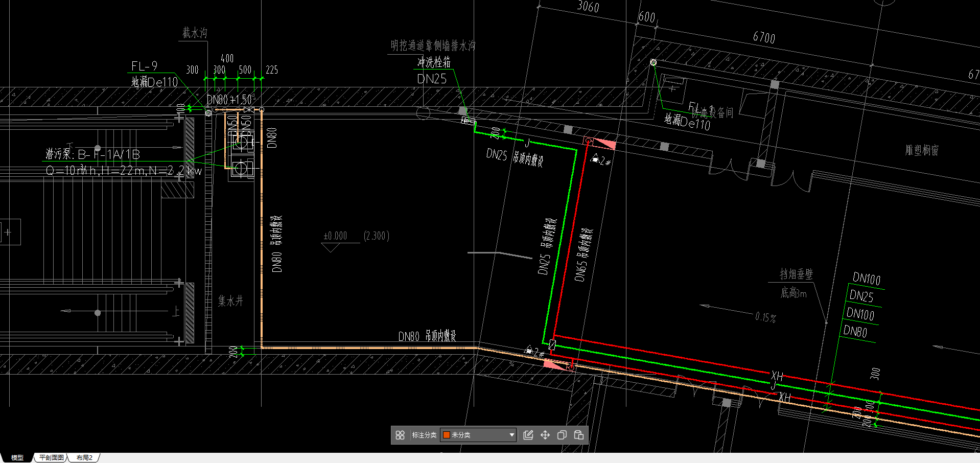Image resolution: width=980 pixels, height=463 pixels.
Task: Select the 冲洗栓箱 text annotation
Action: (x=434, y=62)
